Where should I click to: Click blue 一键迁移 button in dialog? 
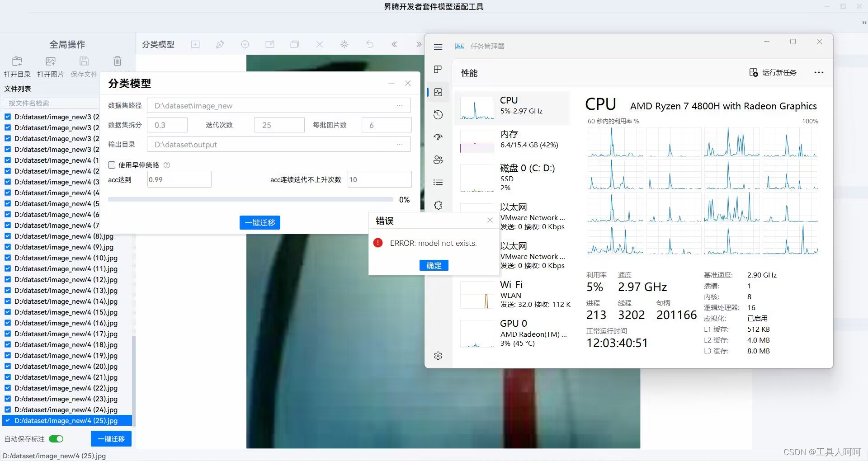(x=260, y=222)
